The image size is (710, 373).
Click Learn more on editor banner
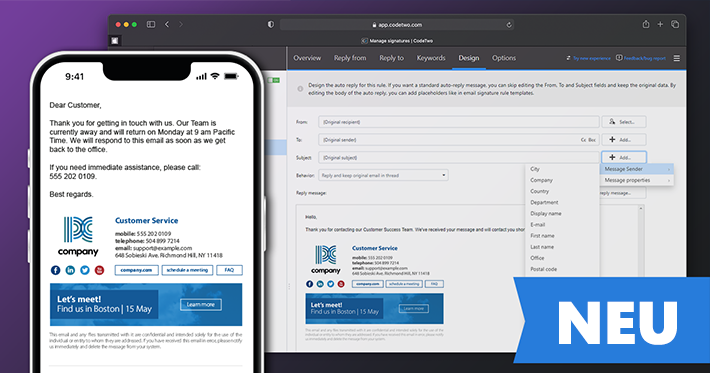pyautogui.click(x=413, y=308)
